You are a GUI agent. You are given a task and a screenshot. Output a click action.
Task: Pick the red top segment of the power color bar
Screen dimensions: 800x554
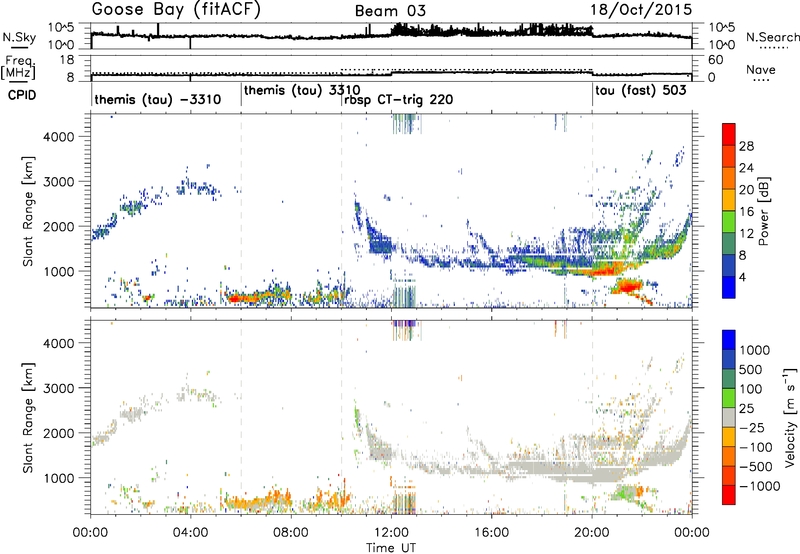[x=729, y=134]
